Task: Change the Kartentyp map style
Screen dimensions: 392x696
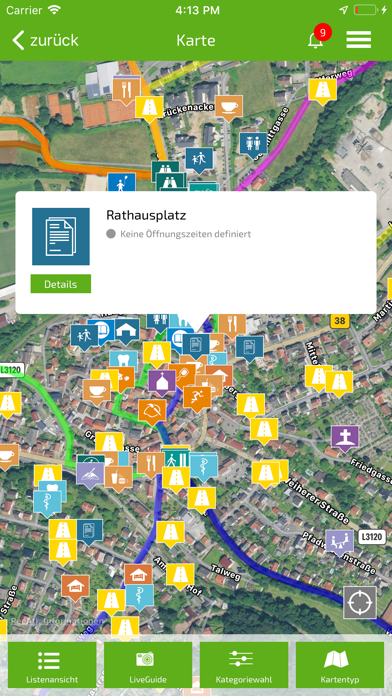Action: coord(340,664)
